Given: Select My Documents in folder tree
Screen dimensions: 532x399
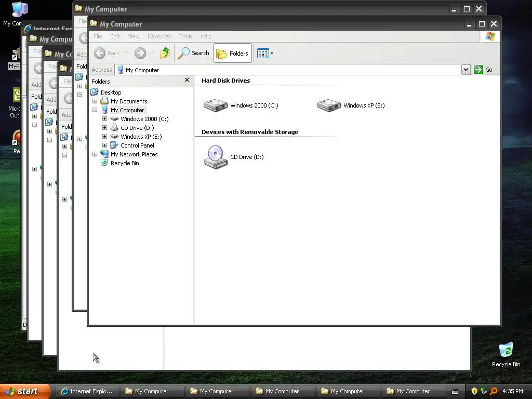Looking at the screenshot, I should [129, 101].
